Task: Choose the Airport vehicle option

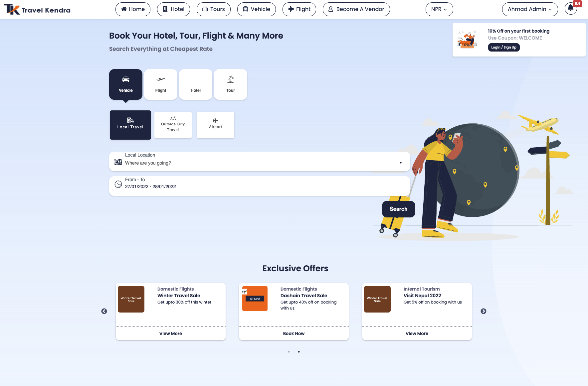Action: point(216,125)
